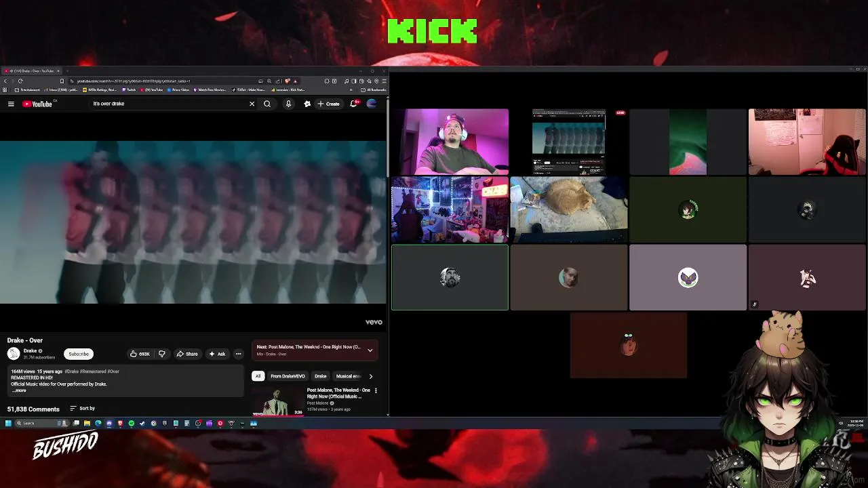
Task: Open options for One Right Now suggestion
Action: click(376, 390)
